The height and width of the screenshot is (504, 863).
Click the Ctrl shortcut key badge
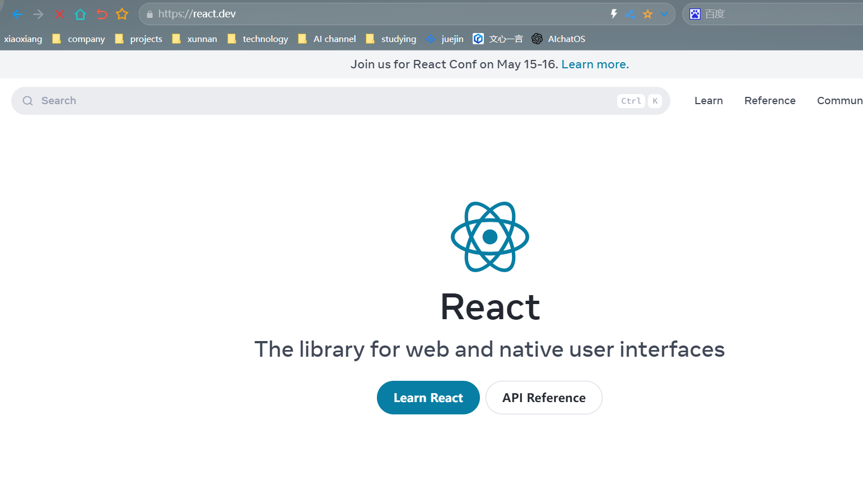[631, 101]
